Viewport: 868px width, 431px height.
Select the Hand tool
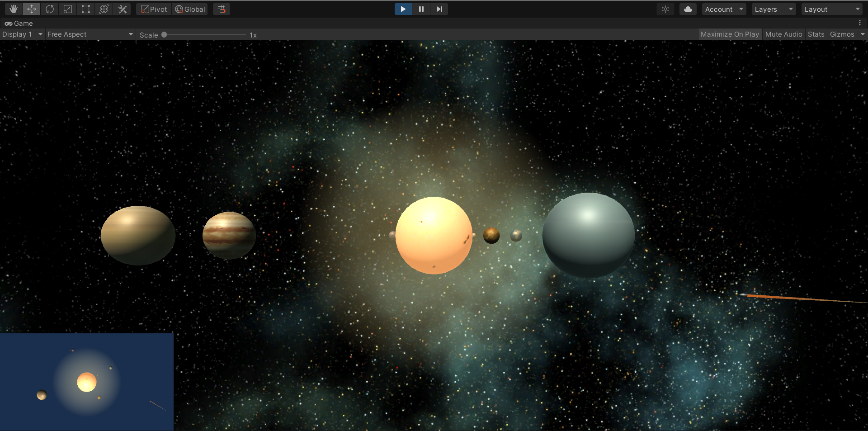13,9
